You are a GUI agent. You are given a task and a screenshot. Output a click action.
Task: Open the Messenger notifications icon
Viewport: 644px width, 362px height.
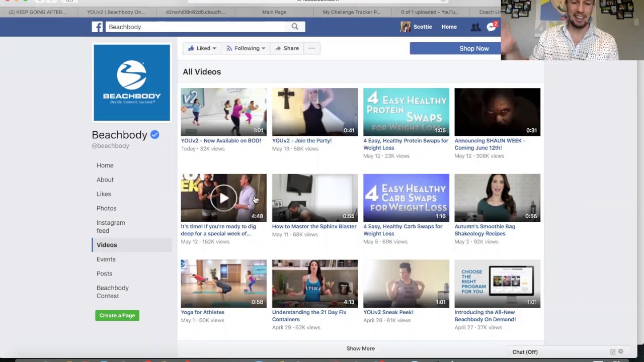492,27
